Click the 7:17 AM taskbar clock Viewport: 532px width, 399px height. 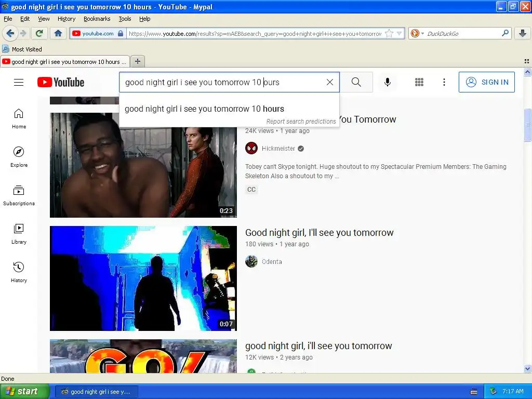coord(513,391)
